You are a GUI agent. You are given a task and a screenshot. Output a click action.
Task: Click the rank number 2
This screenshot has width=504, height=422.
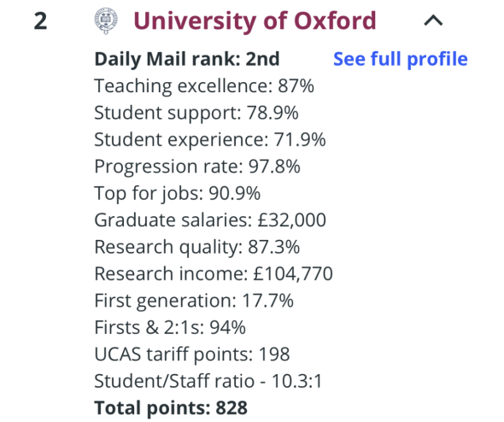pos(40,21)
